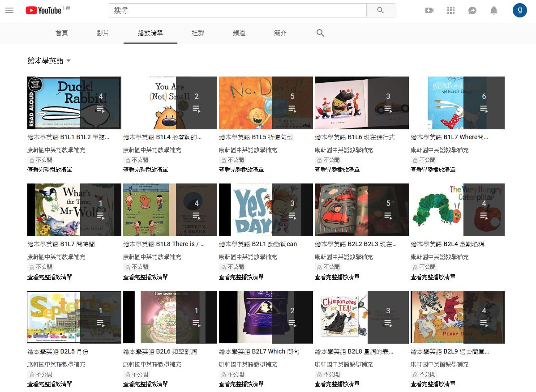Open the notifications bell

(x=494, y=10)
